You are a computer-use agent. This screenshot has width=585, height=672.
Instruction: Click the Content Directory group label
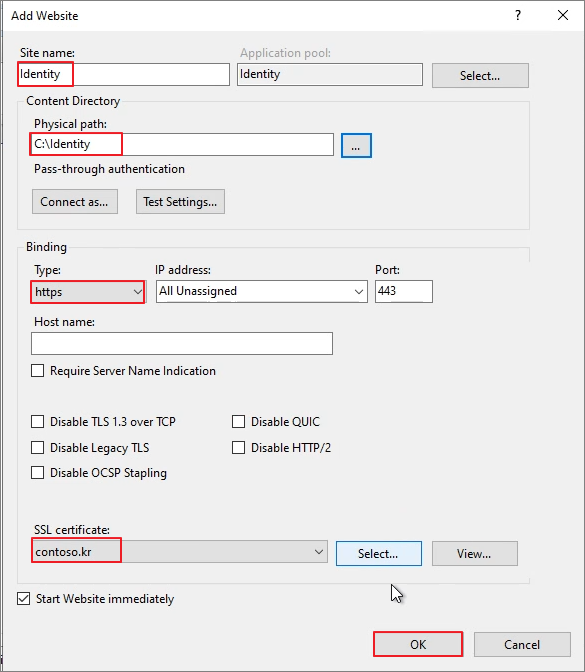pyautogui.click(x=73, y=101)
